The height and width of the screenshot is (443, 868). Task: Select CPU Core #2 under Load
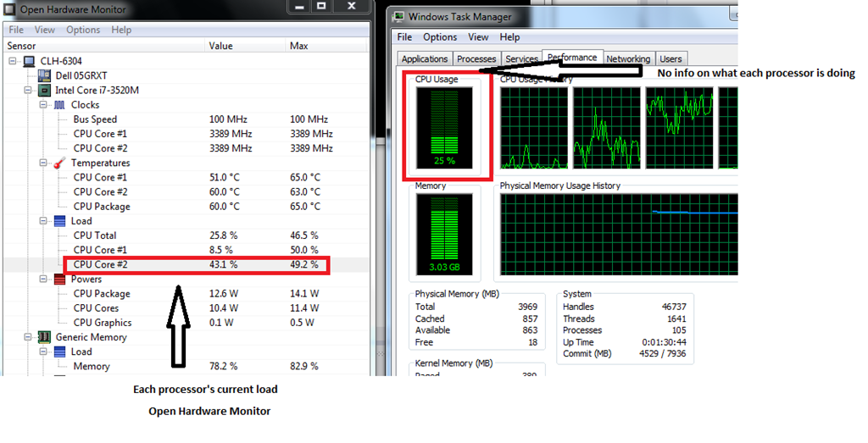(x=186, y=265)
